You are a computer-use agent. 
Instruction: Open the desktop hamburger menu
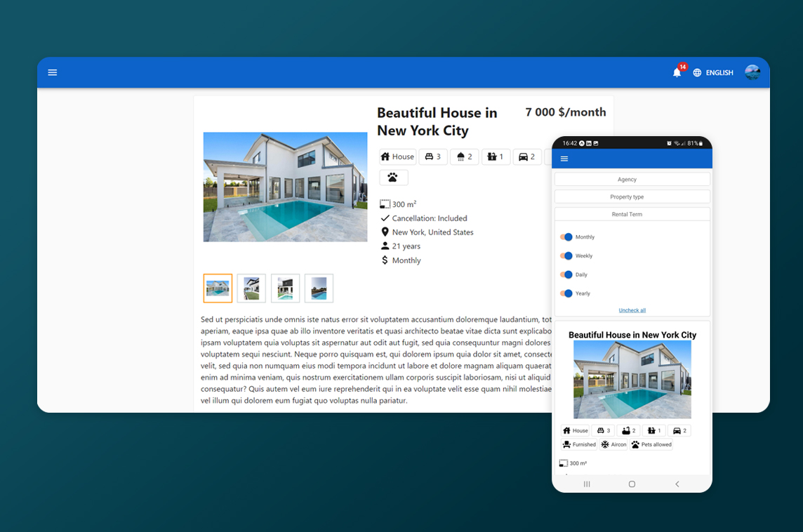(52, 72)
